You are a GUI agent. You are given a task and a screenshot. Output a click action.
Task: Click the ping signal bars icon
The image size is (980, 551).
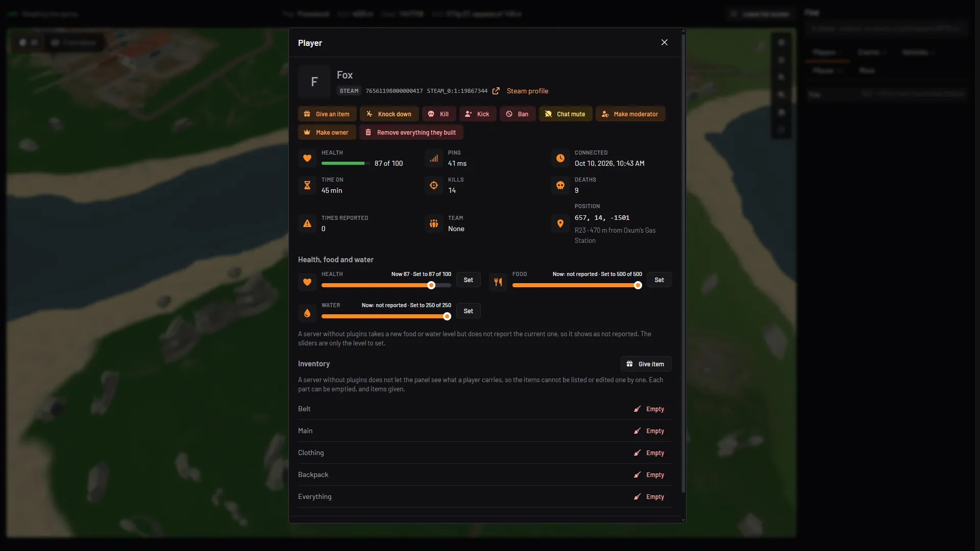tap(434, 158)
